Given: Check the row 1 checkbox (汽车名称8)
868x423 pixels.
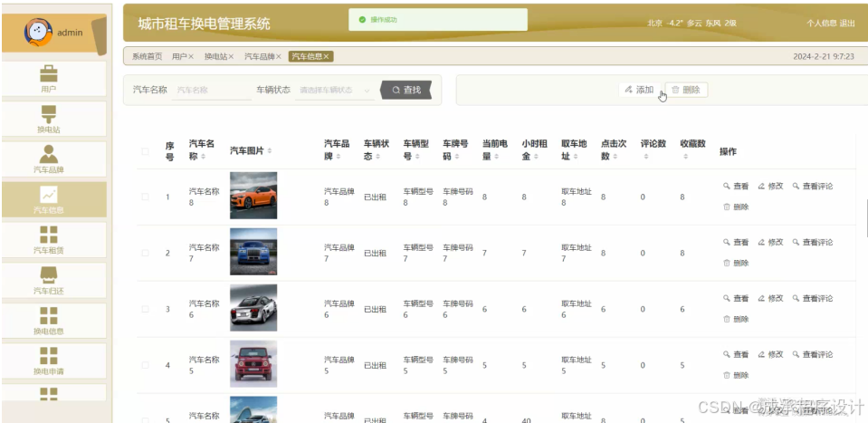Looking at the screenshot, I should pos(145,197).
